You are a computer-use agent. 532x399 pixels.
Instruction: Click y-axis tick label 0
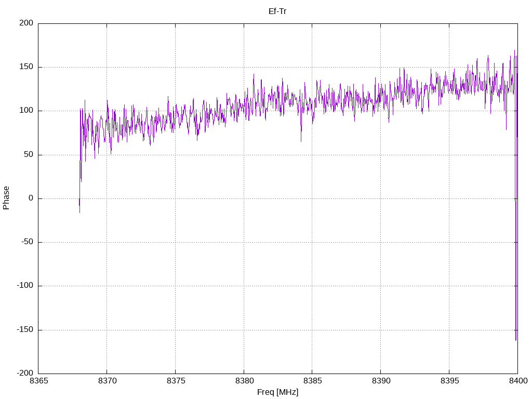click(x=31, y=198)
